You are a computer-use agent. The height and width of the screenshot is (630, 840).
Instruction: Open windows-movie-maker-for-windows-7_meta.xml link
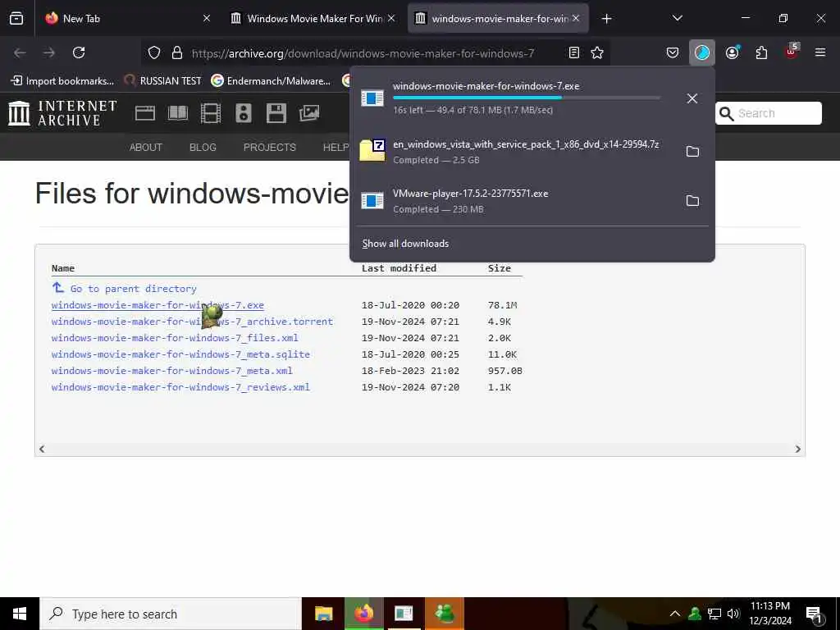[x=172, y=371]
